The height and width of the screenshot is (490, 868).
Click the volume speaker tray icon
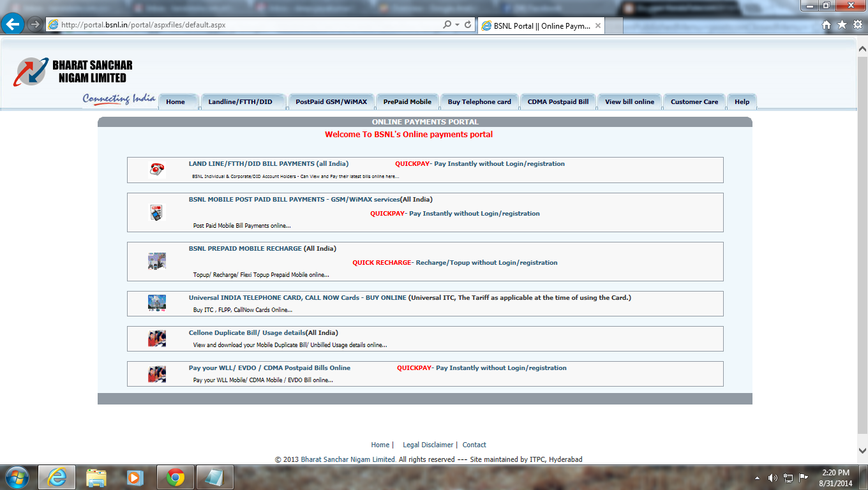(772, 477)
